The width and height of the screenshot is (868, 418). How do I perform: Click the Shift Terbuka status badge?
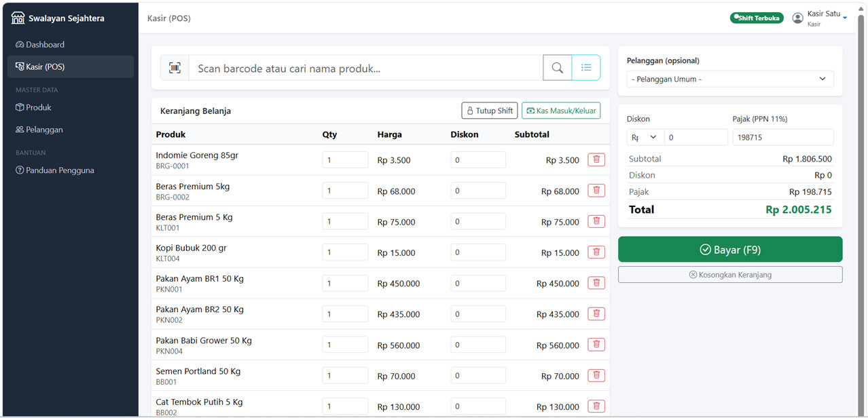click(x=757, y=18)
